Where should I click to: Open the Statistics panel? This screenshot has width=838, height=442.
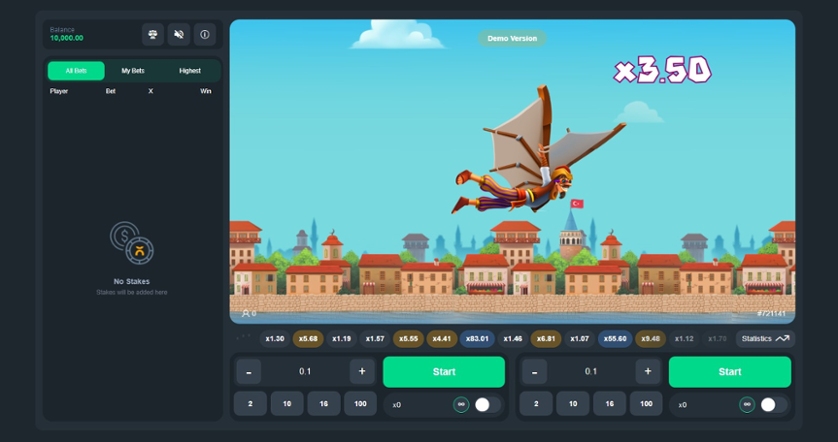point(766,339)
